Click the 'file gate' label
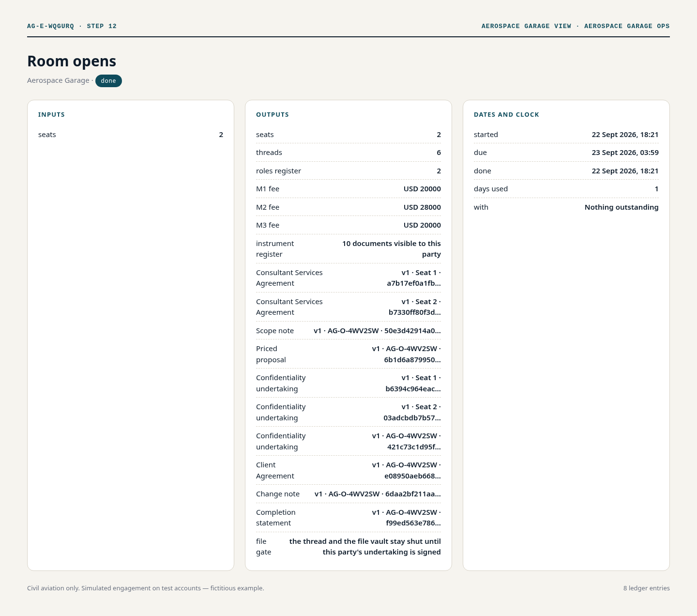The width and height of the screenshot is (697, 616). [264, 547]
